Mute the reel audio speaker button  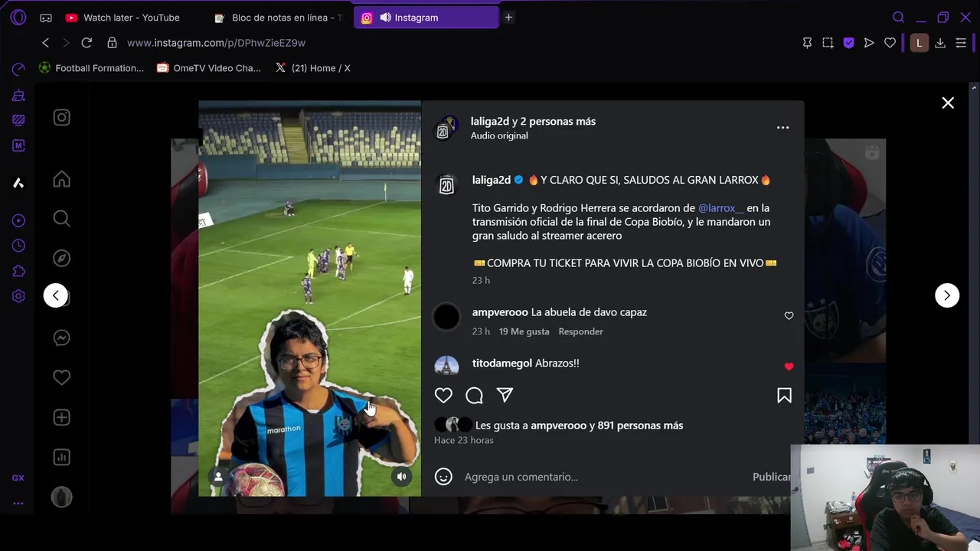[401, 477]
